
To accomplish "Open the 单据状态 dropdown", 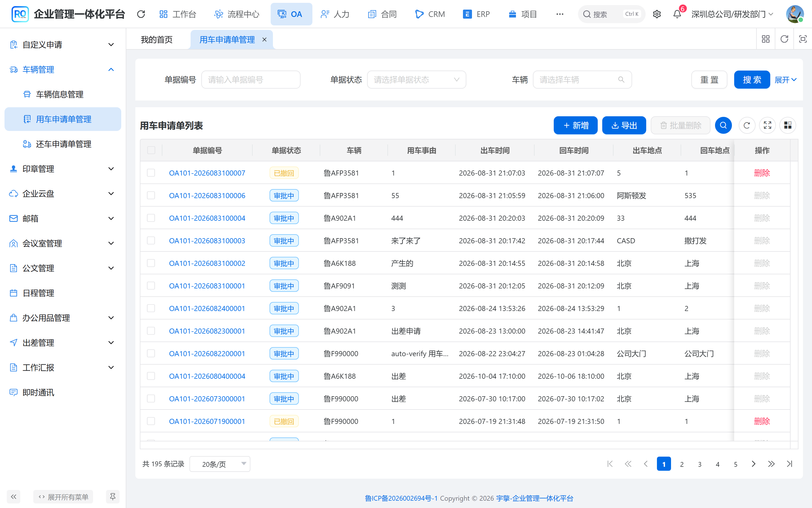I will pos(416,80).
